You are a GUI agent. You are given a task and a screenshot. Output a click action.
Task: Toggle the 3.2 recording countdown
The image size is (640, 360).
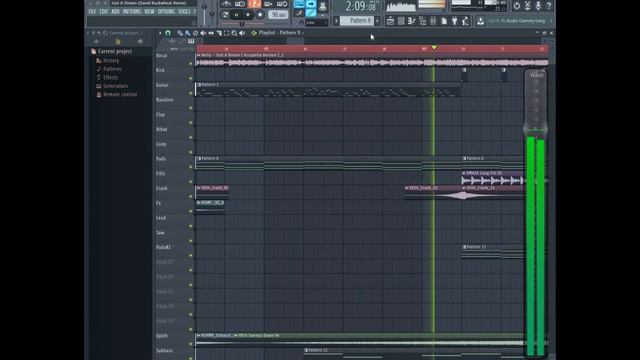coord(254,4)
